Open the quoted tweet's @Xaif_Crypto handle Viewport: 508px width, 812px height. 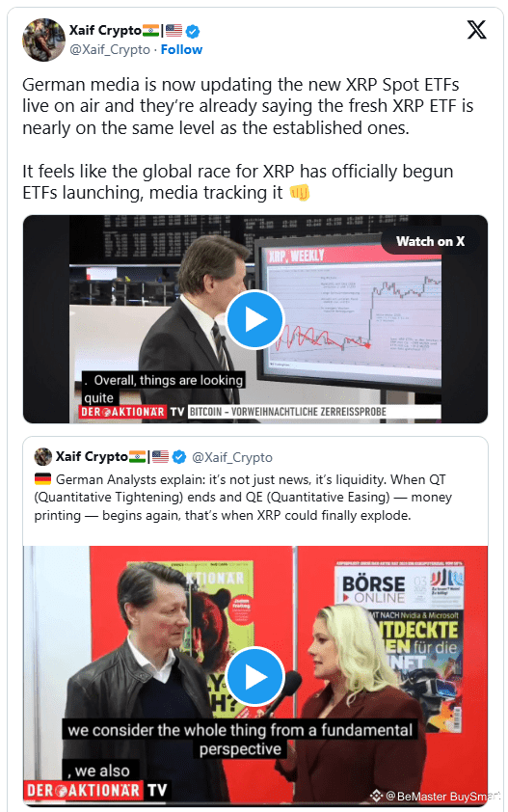pyautogui.click(x=232, y=457)
